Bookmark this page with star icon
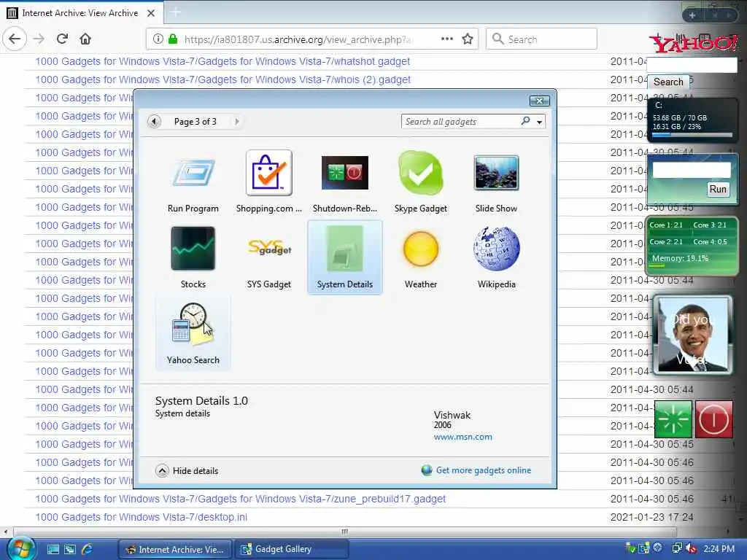The width and height of the screenshot is (747, 560). (468, 39)
